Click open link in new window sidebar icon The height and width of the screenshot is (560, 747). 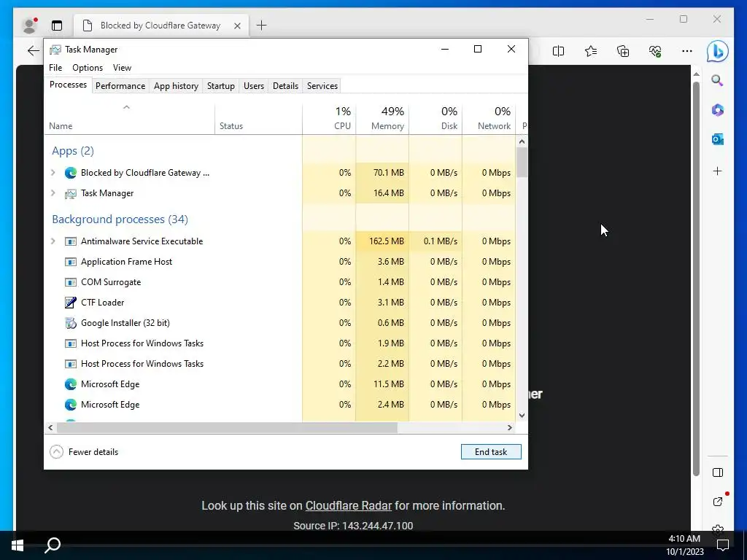[x=718, y=502]
